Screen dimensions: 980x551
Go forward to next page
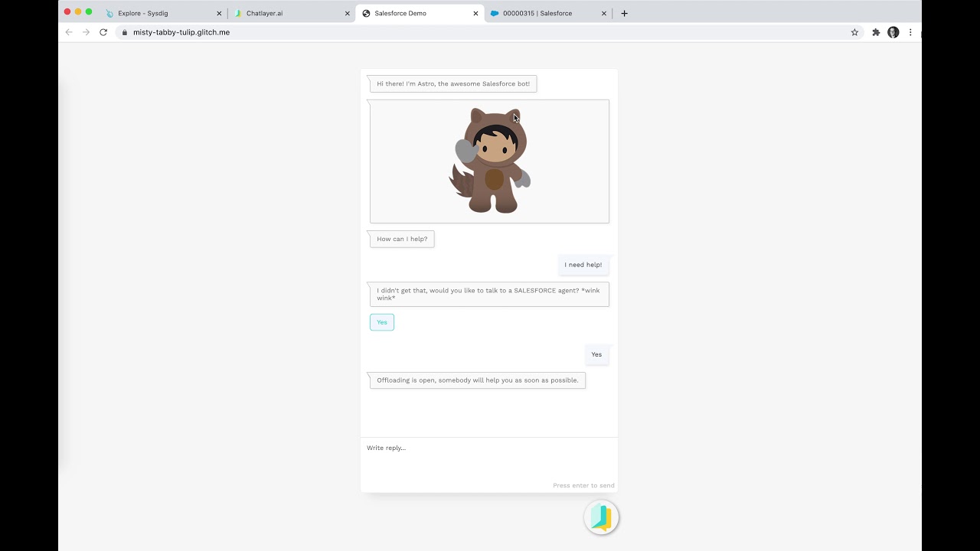pos(86,32)
